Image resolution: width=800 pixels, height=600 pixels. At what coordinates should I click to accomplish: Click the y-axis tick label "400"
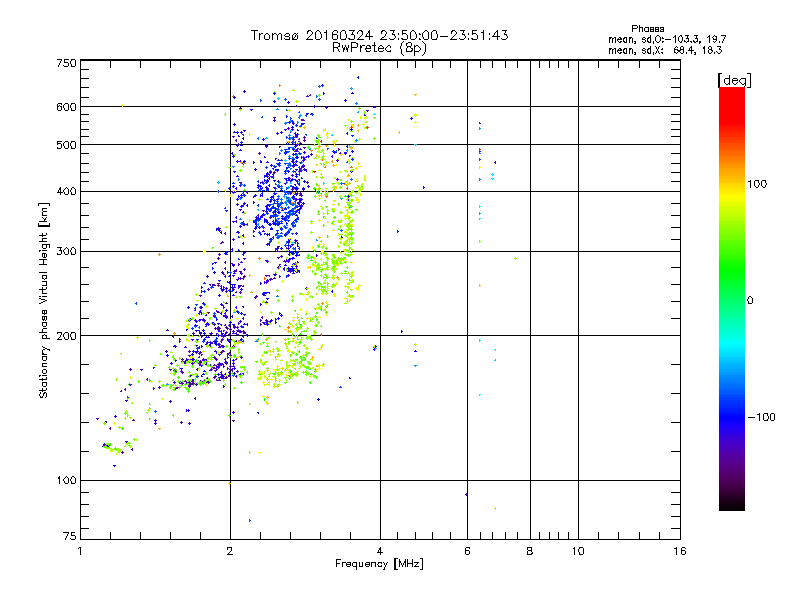tap(66, 192)
